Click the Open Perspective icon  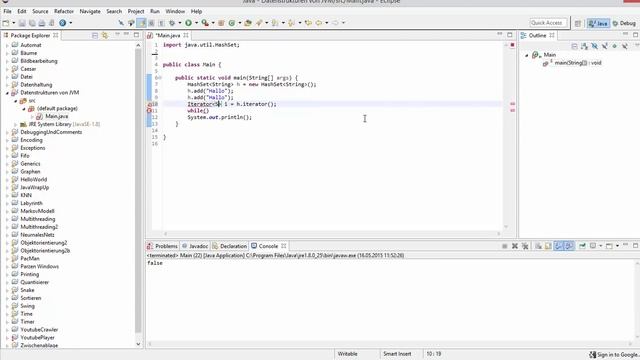[578, 23]
